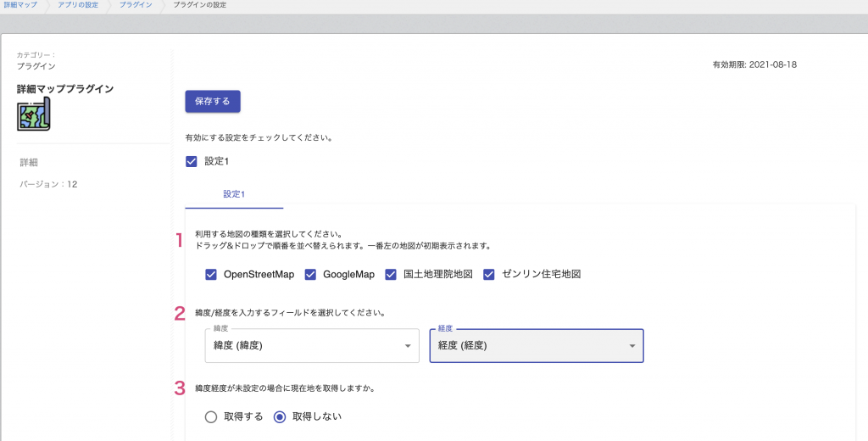This screenshot has height=441, width=868.
Task: Click the 詳細マッププラグイン plugin title
Action: click(x=65, y=89)
